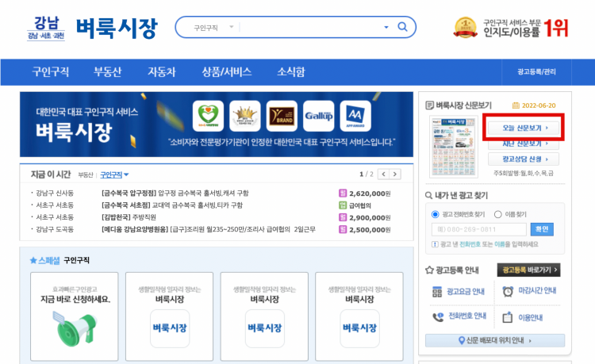Click the 광고등록 바로가기 button
595x364 pixels.
pos(528,270)
